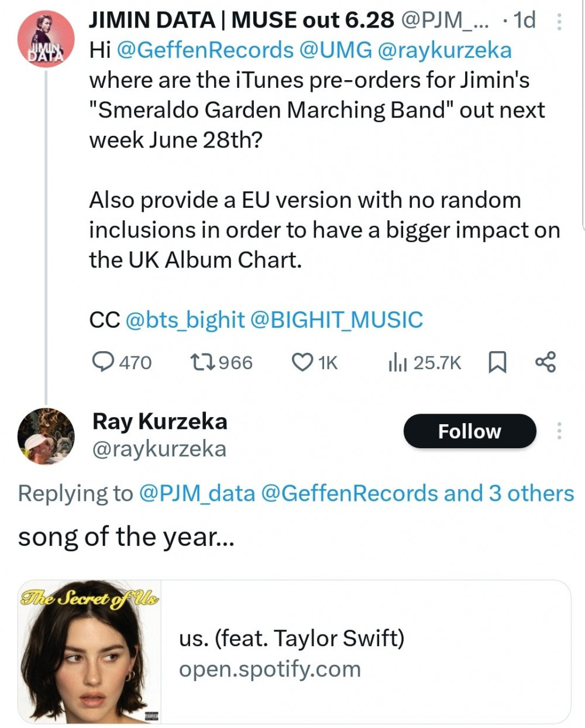Image resolution: width=585 pixels, height=728 pixels.
Task: Tap the @raykurzeka mention in tweet
Action: coord(445,50)
